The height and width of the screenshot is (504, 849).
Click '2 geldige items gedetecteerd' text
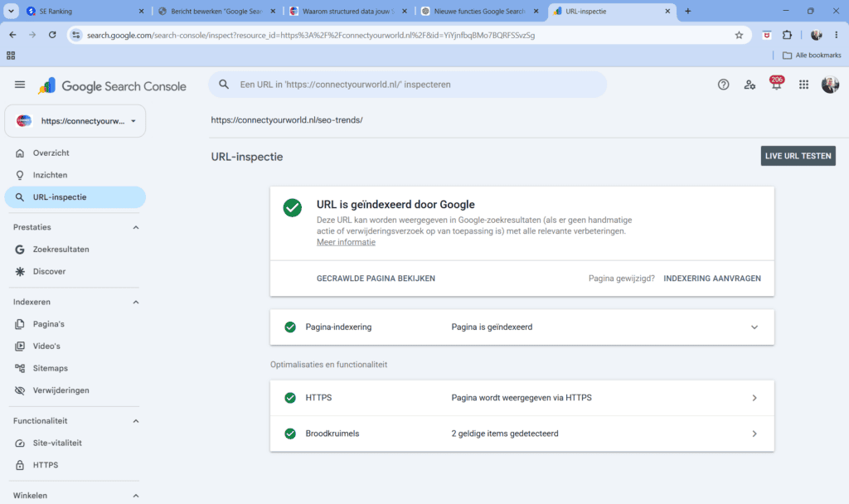coord(505,434)
